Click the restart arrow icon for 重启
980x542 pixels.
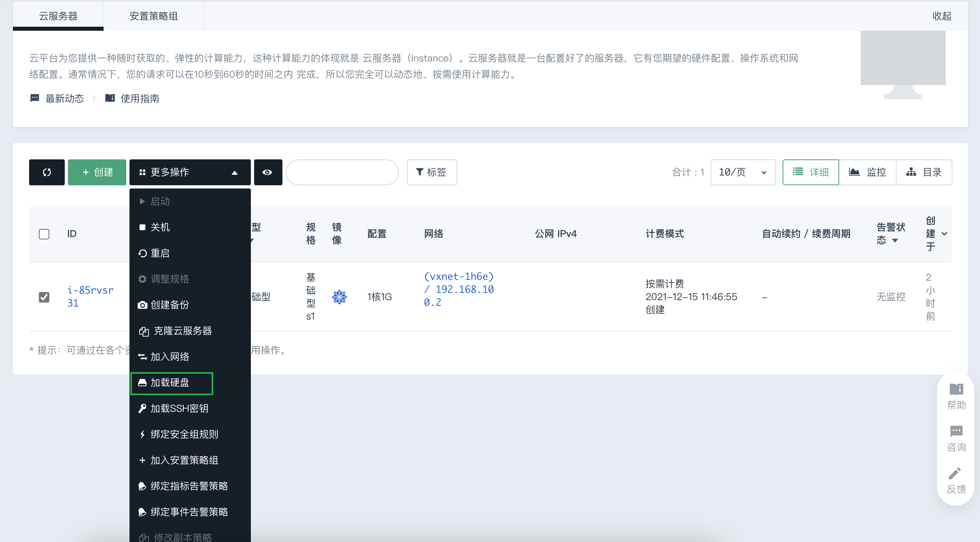[x=142, y=253]
